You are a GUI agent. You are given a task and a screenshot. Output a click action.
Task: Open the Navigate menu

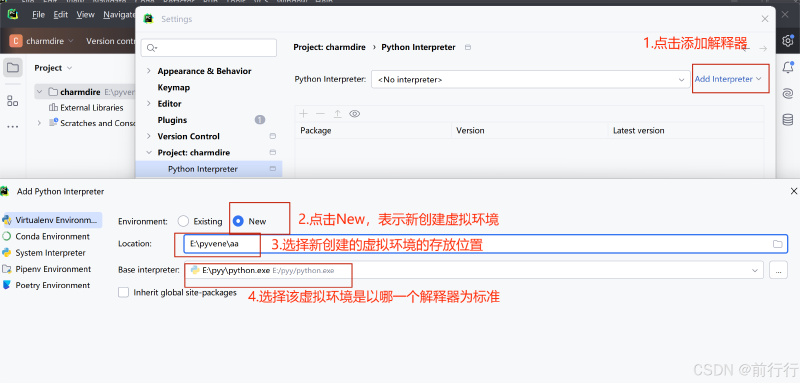point(119,15)
